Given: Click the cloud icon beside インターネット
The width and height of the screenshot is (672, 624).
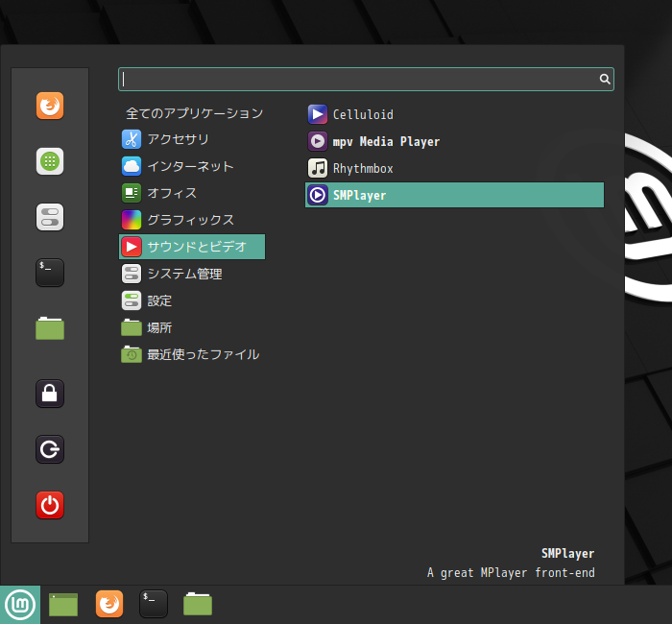Looking at the screenshot, I should [x=132, y=166].
